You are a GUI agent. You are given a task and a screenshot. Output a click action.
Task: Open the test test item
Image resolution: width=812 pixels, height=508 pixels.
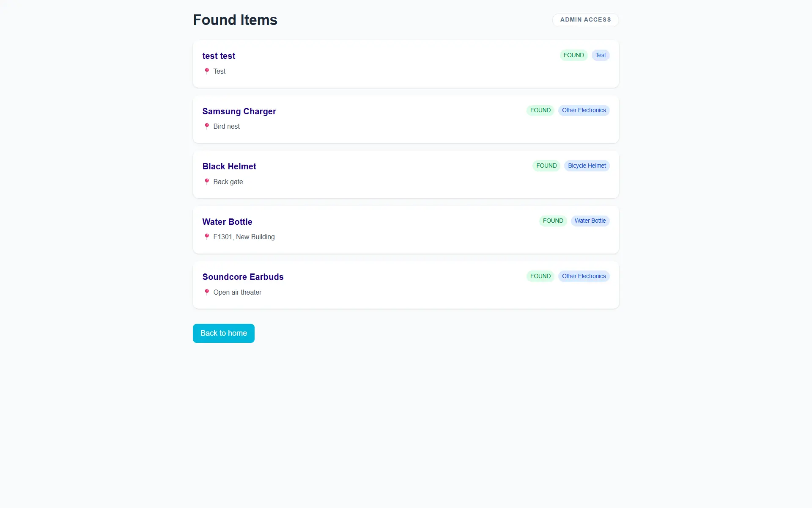tap(219, 56)
